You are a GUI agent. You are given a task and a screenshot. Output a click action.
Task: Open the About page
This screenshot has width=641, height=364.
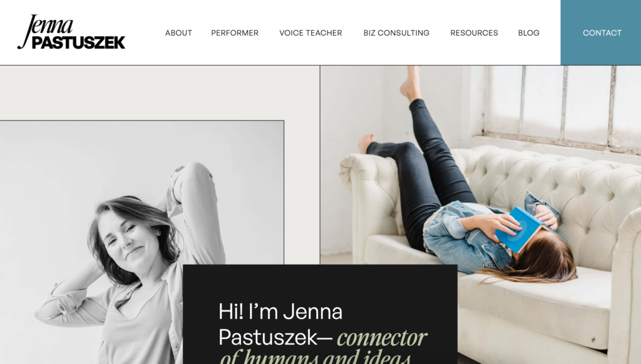tap(178, 33)
